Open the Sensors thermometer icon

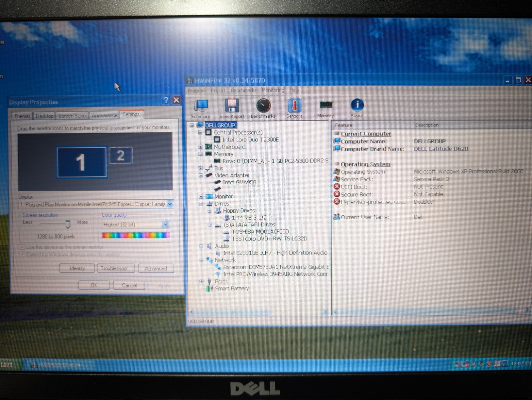pos(294,108)
